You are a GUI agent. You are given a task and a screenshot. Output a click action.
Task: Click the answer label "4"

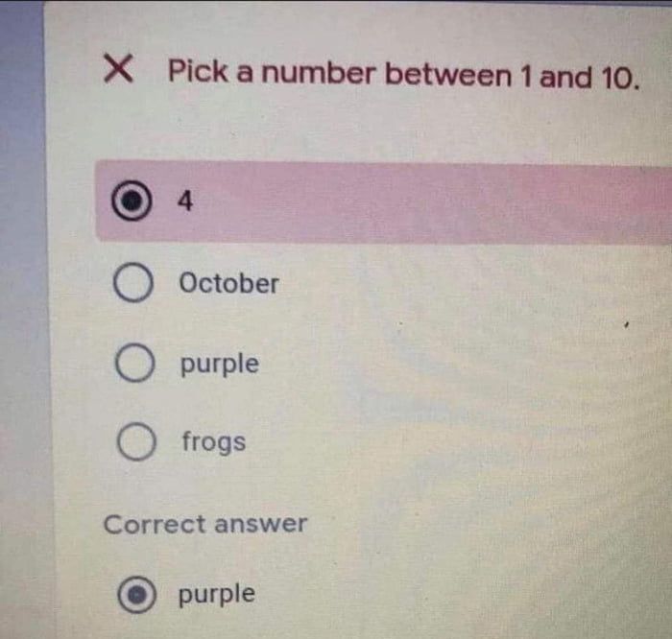coord(185,201)
